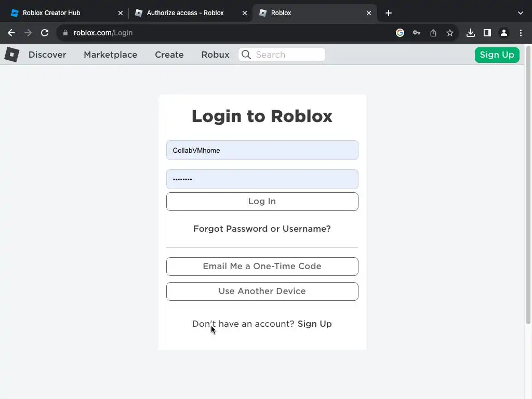The height and width of the screenshot is (399, 532).
Task: Click the browser forward arrow
Action: click(28, 33)
